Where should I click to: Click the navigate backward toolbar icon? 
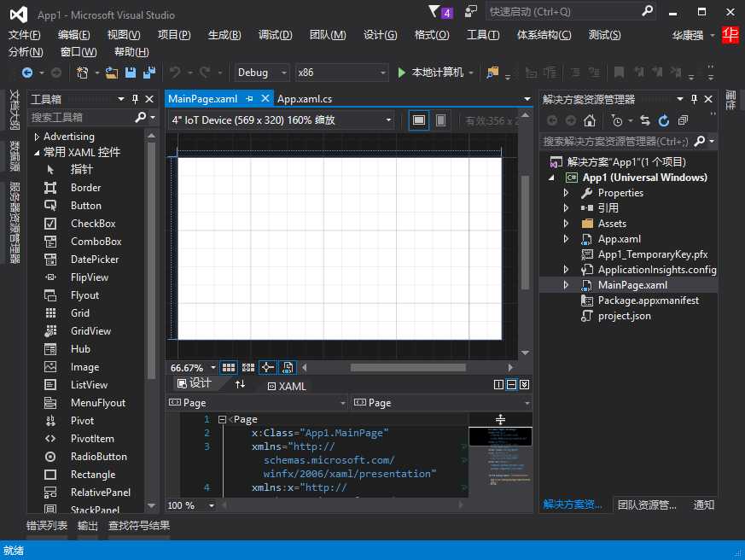point(27,73)
